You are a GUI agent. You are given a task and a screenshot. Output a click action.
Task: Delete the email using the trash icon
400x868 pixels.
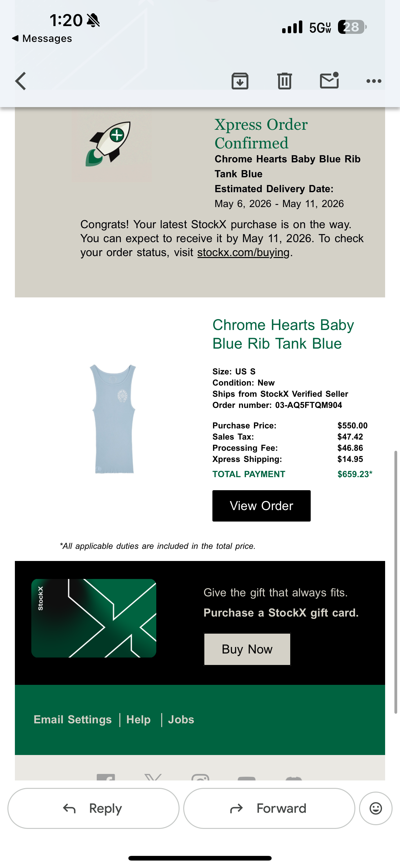click(285, 81)
